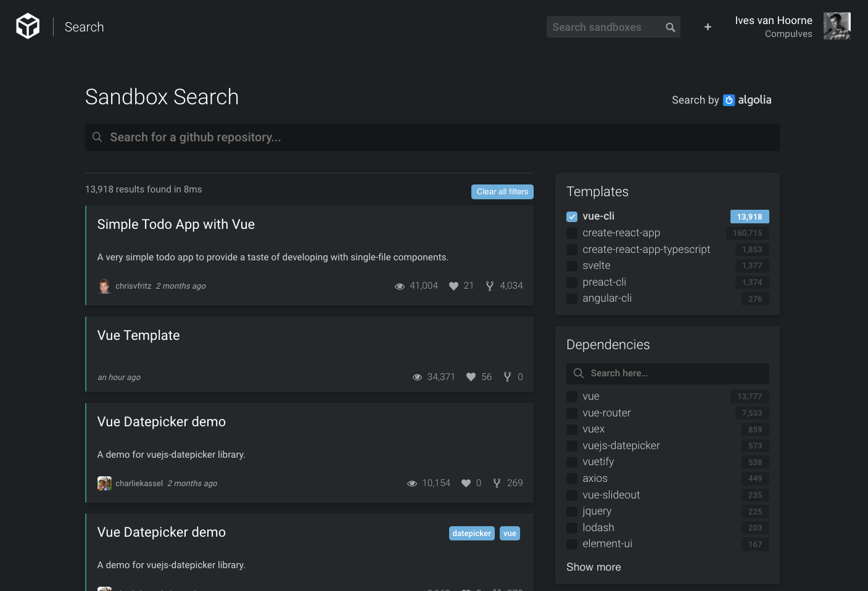Click the CodeSandbox cube logo
This screenshot has height=591, width=868.
[x=28, y=27]
